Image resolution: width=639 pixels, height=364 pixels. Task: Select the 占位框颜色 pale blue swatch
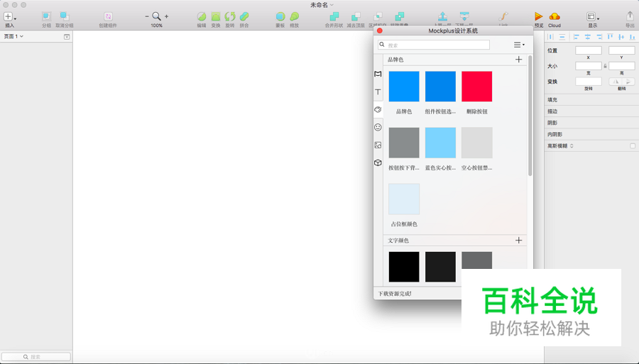tap(404, 199)
